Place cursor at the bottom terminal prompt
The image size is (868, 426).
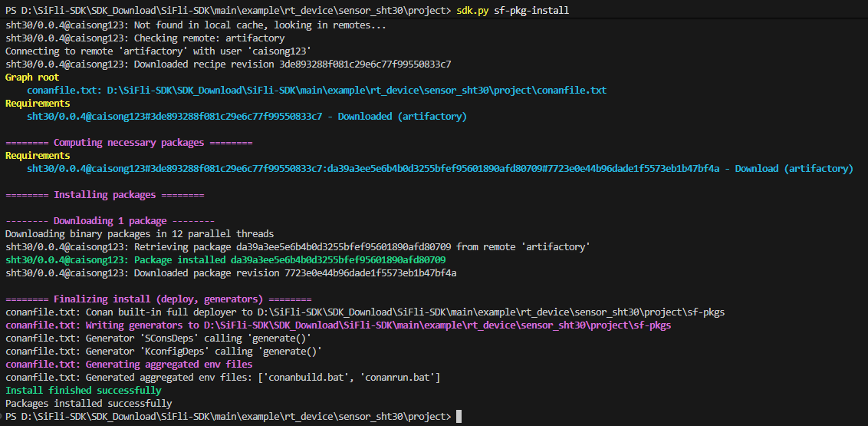tap(459, 417)
